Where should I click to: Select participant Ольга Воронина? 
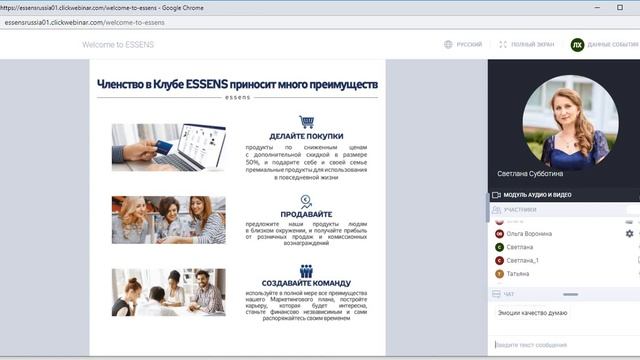[x=529, y=234]
